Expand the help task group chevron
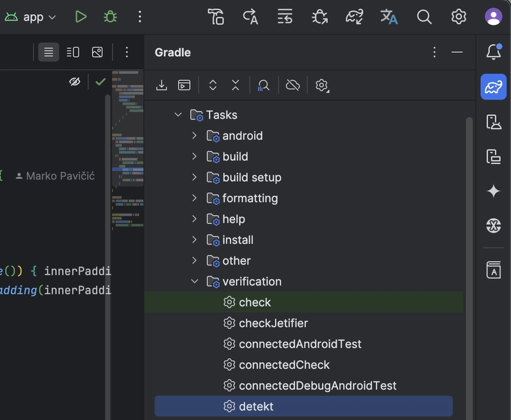Viewport: 511px width, 420px height. point(194,219)
